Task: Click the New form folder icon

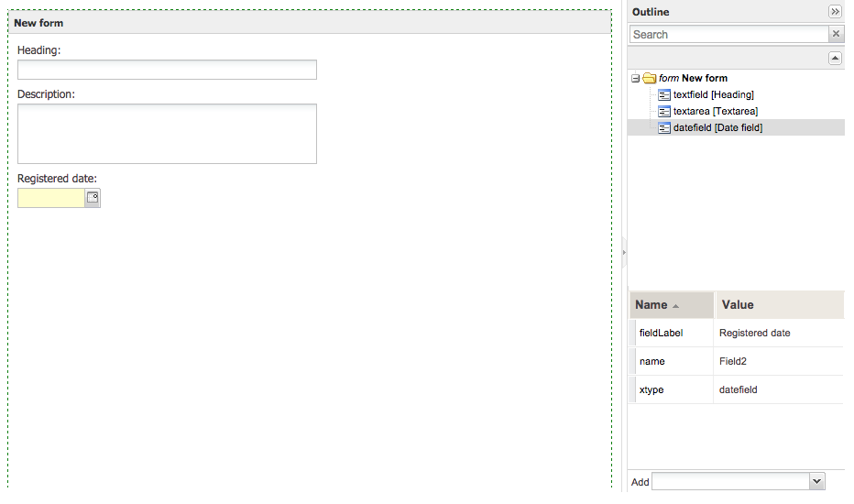Action: (x=650, y=79)
